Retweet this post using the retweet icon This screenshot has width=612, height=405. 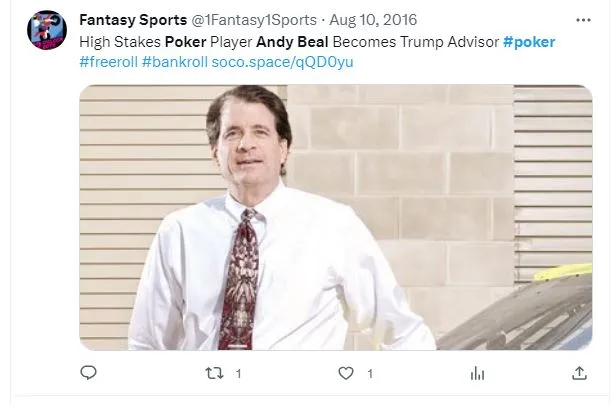point(214,373)
